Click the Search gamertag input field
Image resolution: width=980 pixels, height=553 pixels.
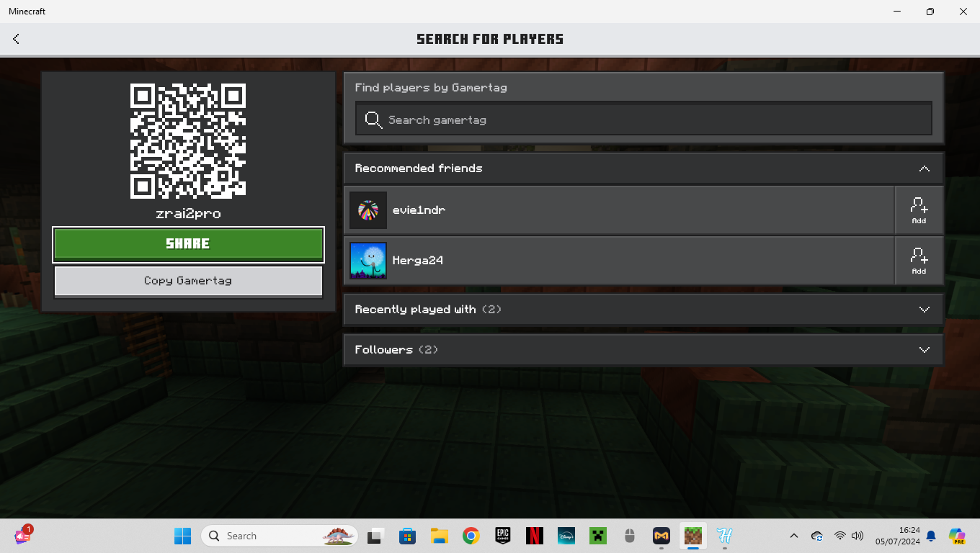click(x=643, y=120)
